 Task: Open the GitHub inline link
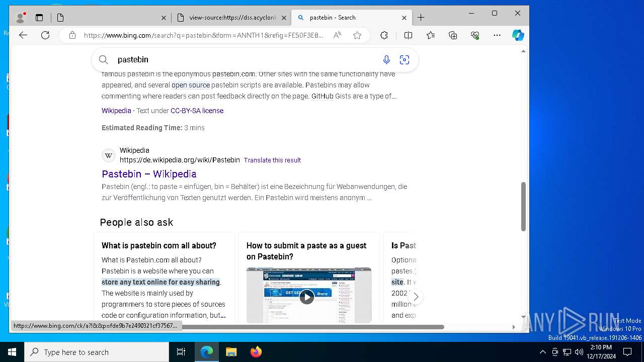(322, 96)
